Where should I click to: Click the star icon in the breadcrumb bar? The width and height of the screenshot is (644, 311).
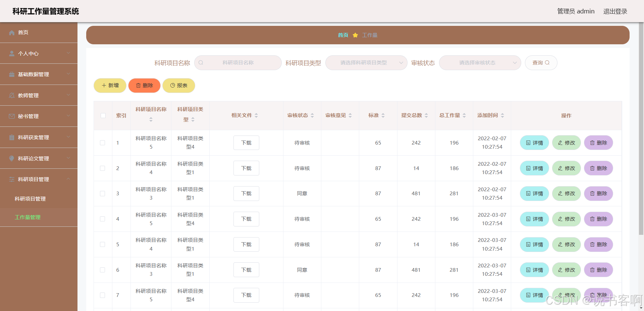click(x=355, y=35)
